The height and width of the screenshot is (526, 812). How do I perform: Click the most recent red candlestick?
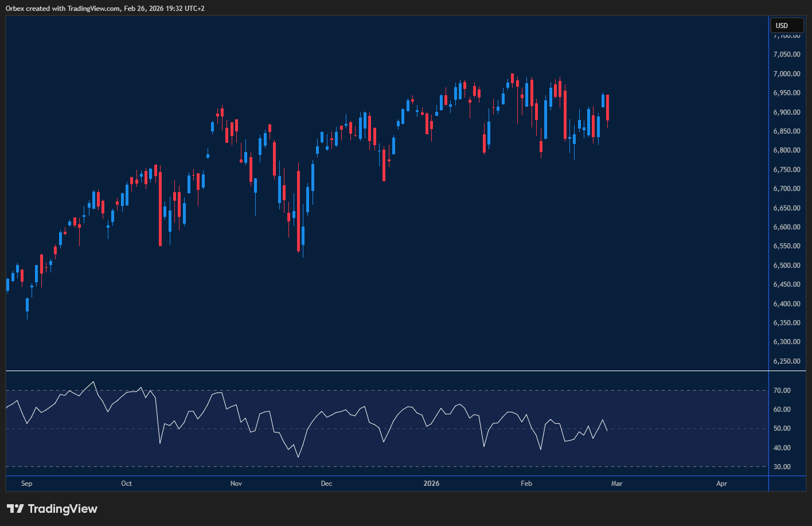pyautogui.click(x=607, y=107)
